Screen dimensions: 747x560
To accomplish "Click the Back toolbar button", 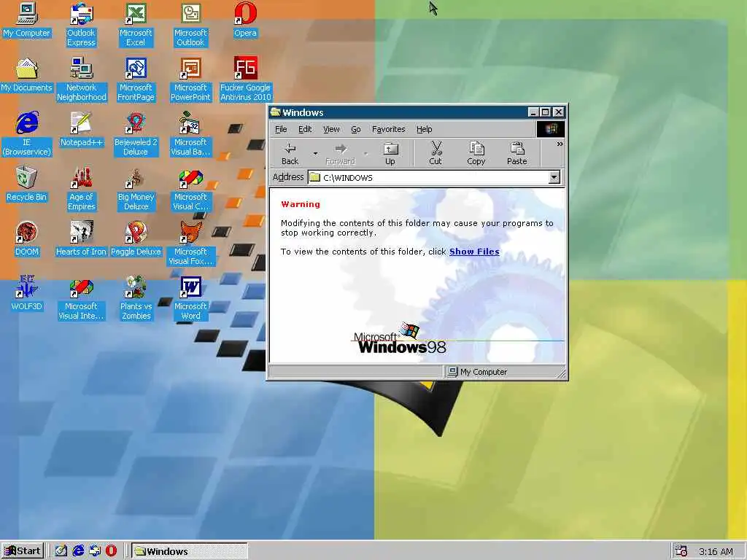I will tap(290, 153).
